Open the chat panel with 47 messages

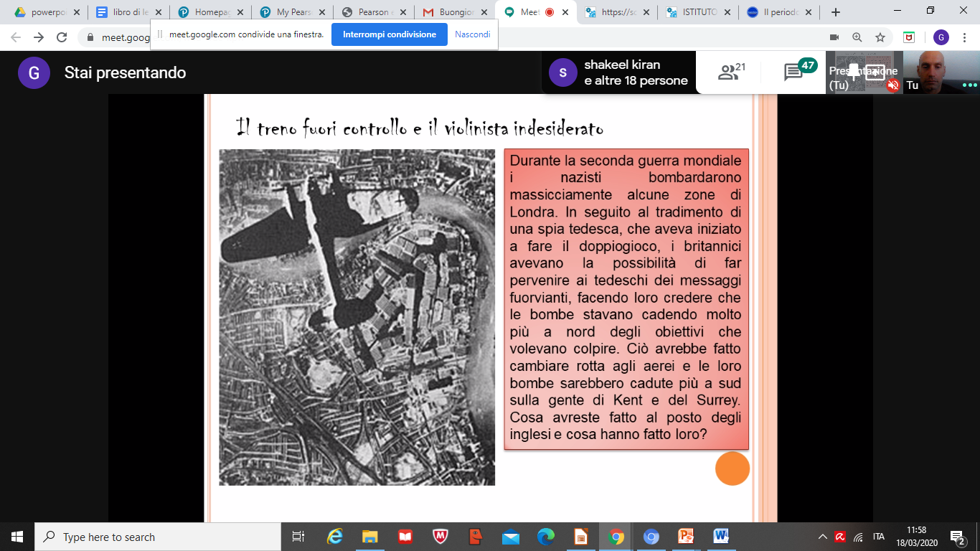[x=800, y=71]
